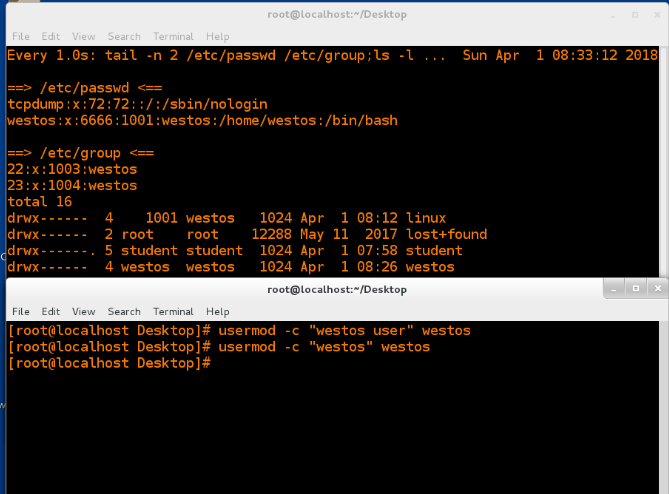This screenshot has height=494, width=669.
Task: Click the background terminal title bar text
Action: (x=337, y=15)
